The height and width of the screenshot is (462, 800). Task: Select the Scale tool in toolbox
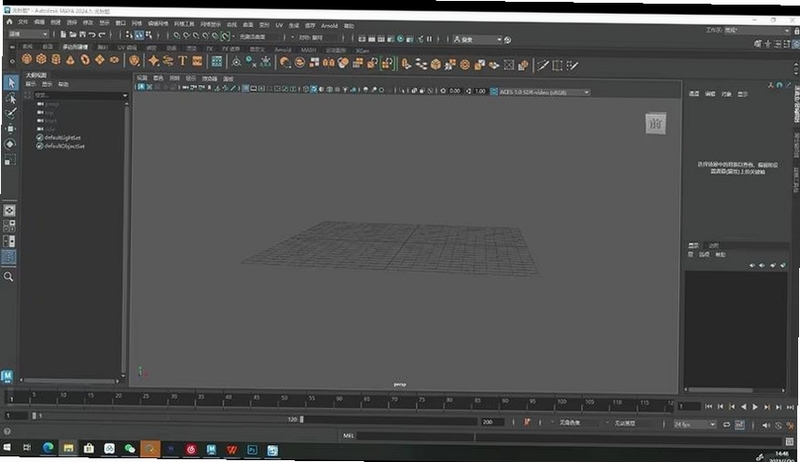(10, 160)
